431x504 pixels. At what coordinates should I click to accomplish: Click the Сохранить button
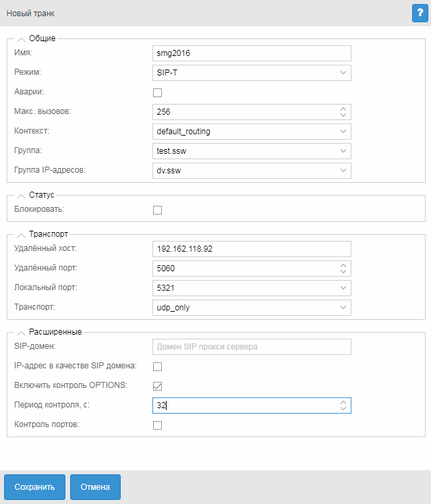coord(34,486)
